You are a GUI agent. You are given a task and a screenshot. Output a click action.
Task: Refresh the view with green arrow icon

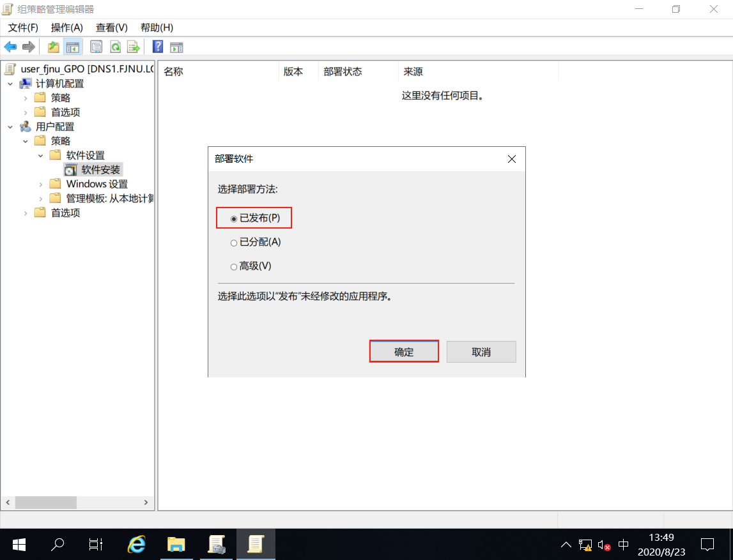click(115, 47)
